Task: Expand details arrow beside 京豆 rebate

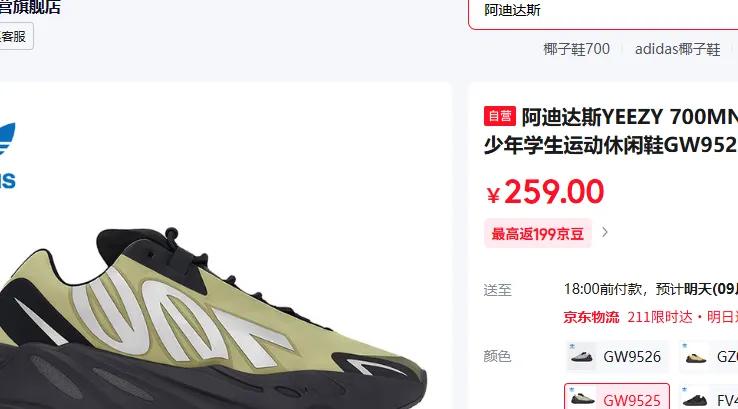Action: 605,232
